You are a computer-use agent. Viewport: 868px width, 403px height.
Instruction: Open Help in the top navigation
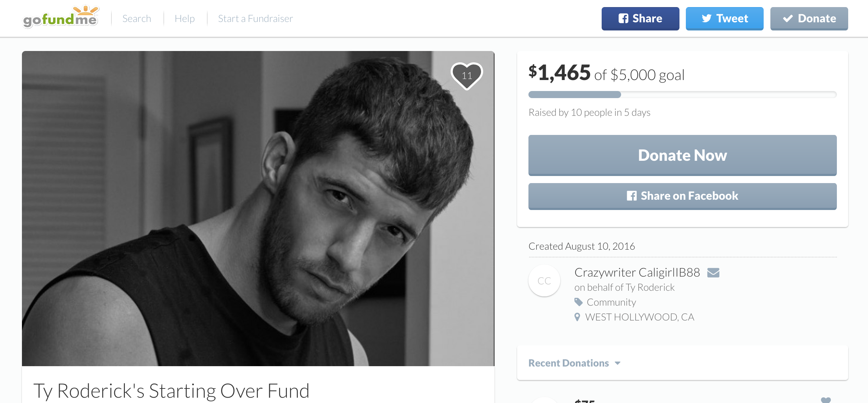(x=185, y=18)
